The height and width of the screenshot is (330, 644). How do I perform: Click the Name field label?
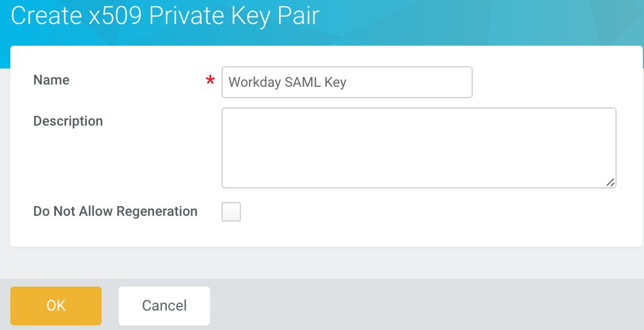click(x=51, y=80)
